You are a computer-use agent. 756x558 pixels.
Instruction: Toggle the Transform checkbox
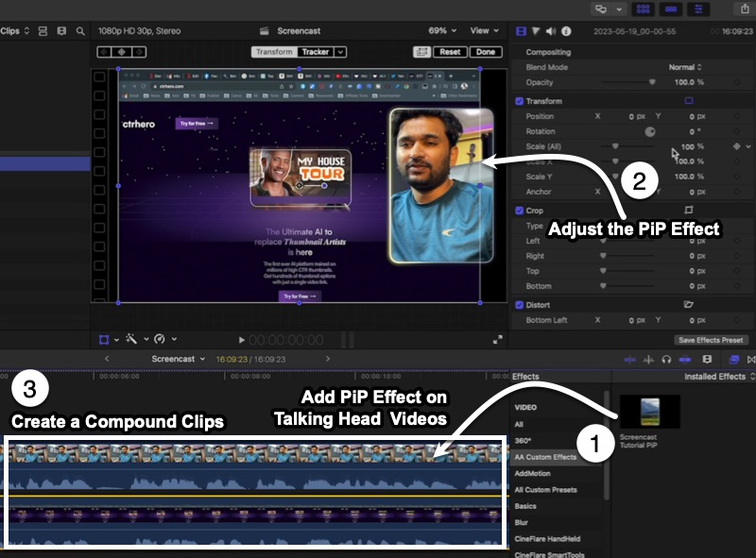pos(519,101)
